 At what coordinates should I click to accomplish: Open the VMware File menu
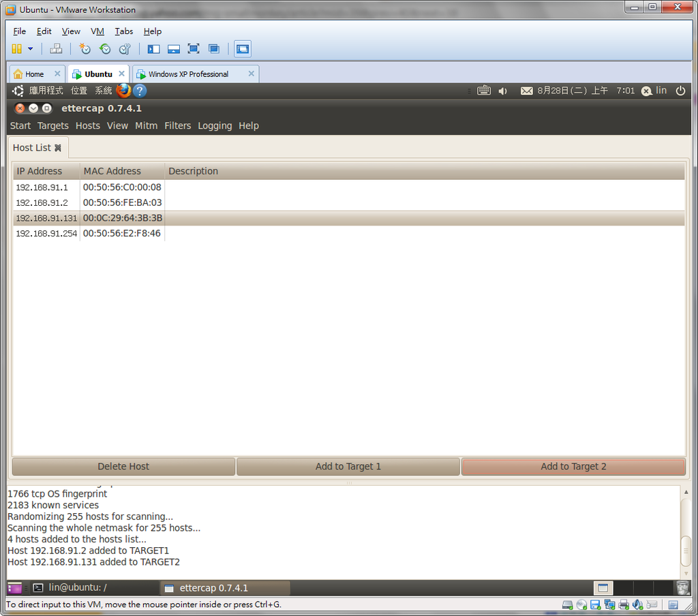point(19,31)
